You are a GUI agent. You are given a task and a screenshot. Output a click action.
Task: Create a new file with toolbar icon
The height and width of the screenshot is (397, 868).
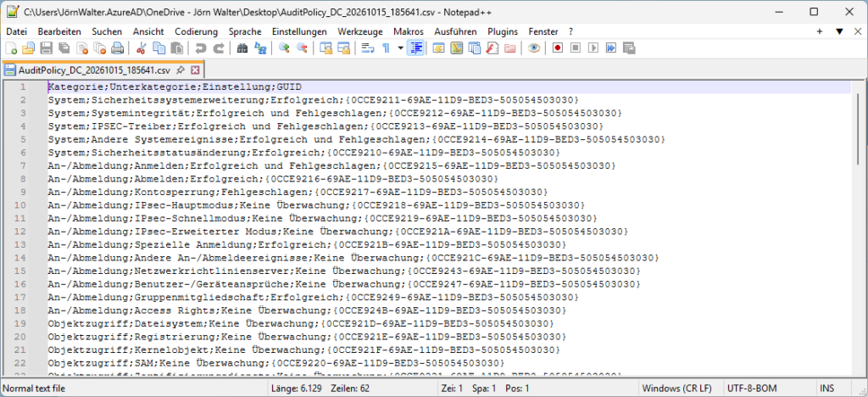tap(10, 48)
